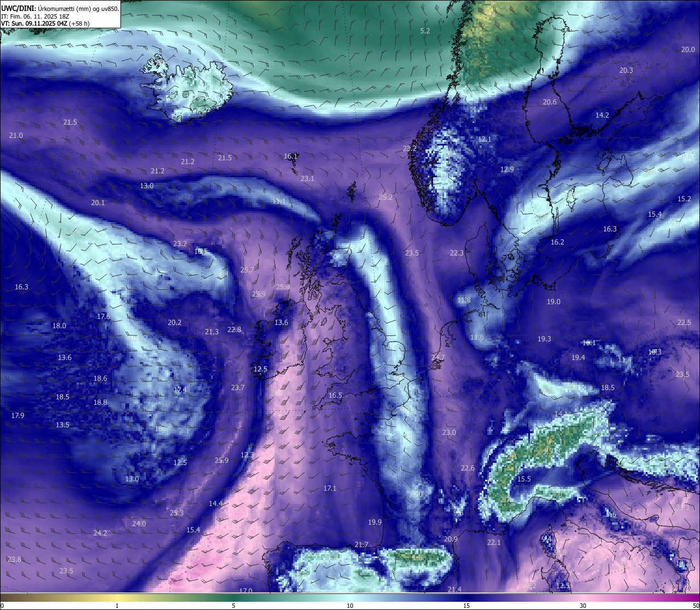700x610 pixels.
Task: Select the 25.3 value label
Action: 177,513
